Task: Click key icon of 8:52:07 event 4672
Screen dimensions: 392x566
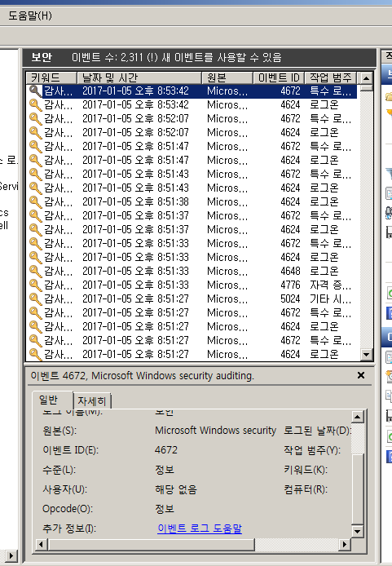Action: click(35, 119)
